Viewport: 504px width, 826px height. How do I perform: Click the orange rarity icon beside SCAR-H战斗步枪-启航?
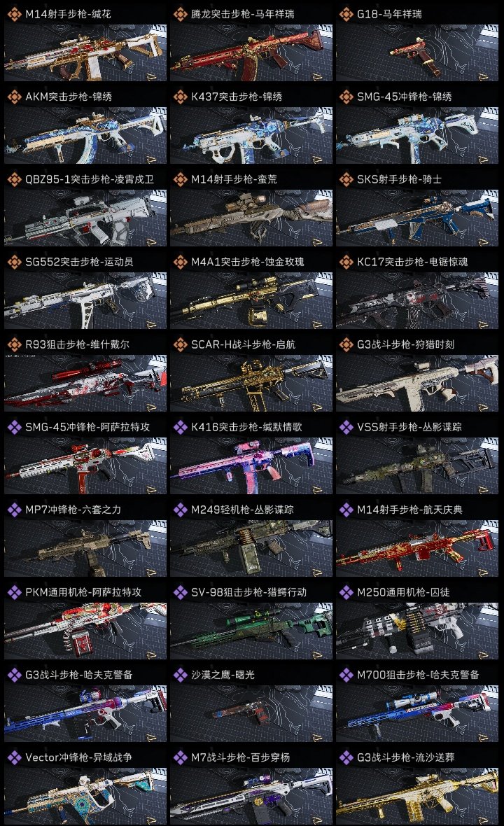point(180,344)
